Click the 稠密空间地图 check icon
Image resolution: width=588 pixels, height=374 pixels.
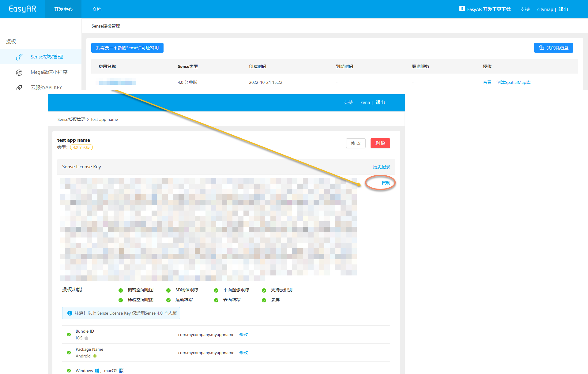point(121,290)
